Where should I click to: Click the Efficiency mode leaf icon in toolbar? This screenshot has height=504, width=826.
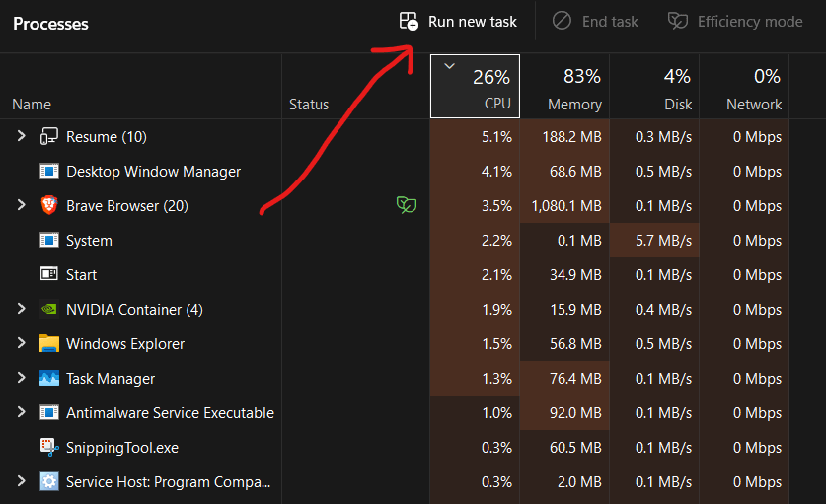pos(677,21)
